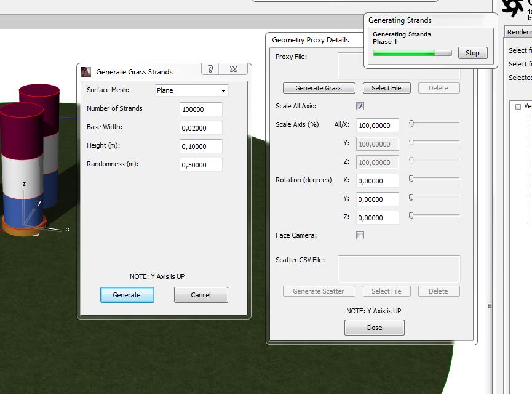Click the Generate button

click(127, 295)
